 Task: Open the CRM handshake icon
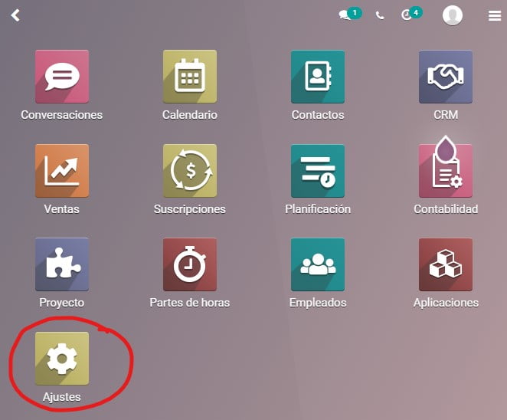(x=446, y=77)
